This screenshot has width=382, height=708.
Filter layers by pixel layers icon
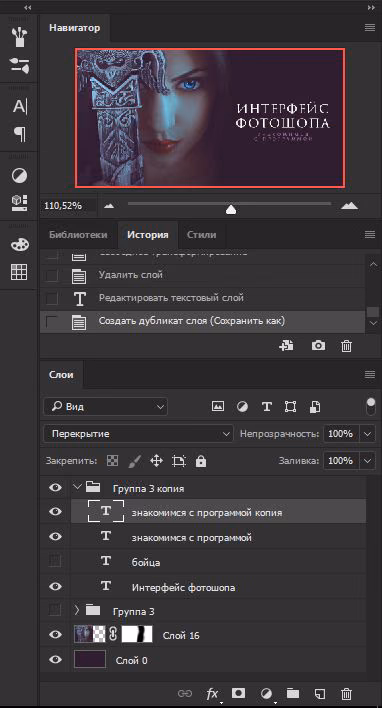(218, 406)
